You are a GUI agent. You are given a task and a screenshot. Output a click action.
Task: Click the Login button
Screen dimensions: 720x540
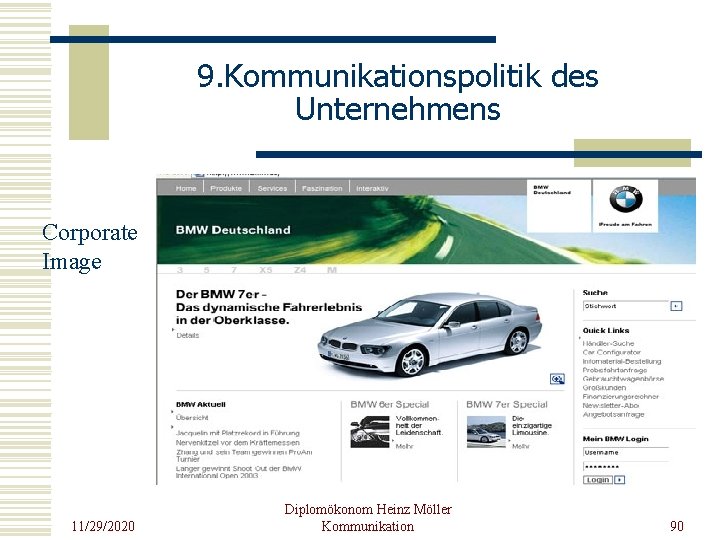pos(598,480)
